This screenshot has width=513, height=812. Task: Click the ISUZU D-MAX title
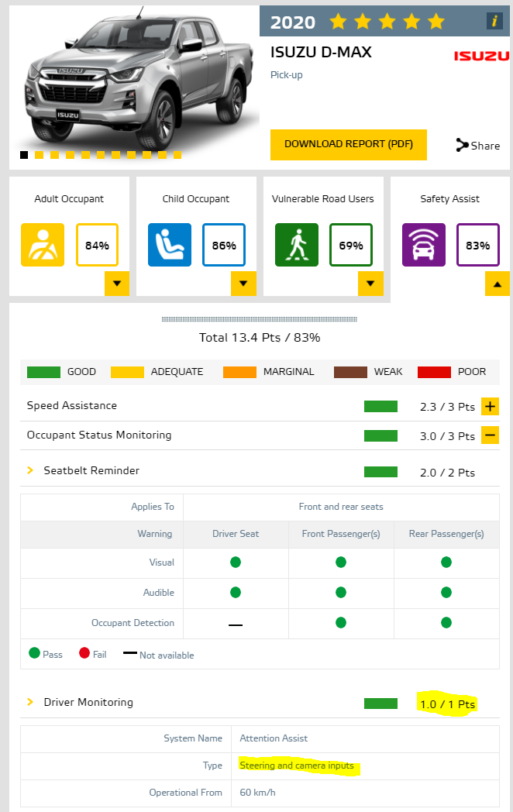tap(322, 53)
